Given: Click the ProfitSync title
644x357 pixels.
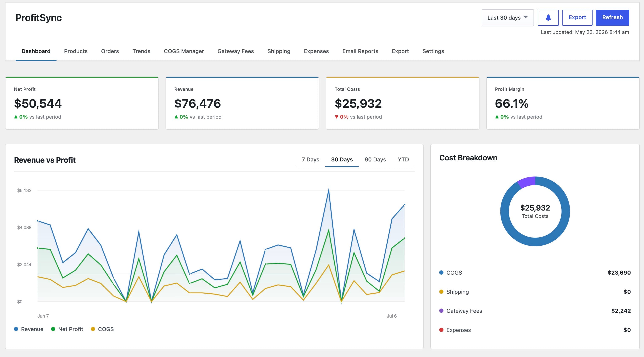Looking at the screenshot, I should pyautogui.click(x=39, y=18).
